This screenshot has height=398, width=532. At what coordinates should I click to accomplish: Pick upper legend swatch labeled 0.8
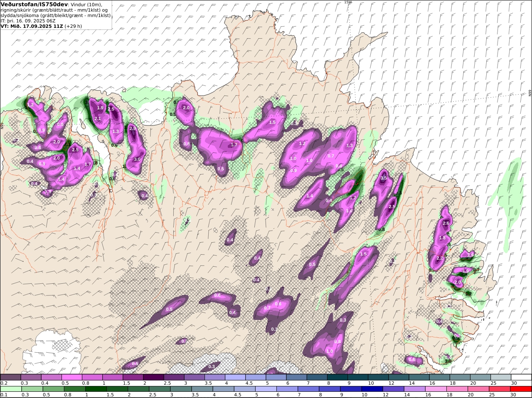(92, 377)
